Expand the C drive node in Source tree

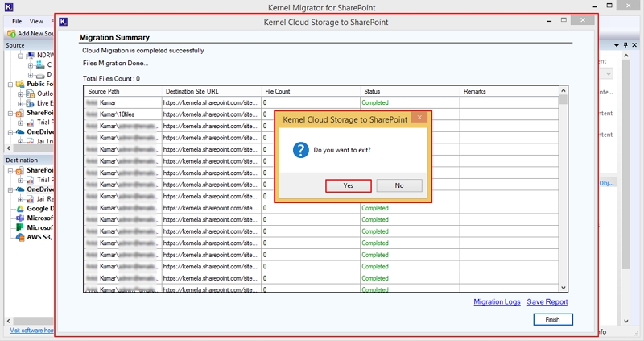pos(31,65)
